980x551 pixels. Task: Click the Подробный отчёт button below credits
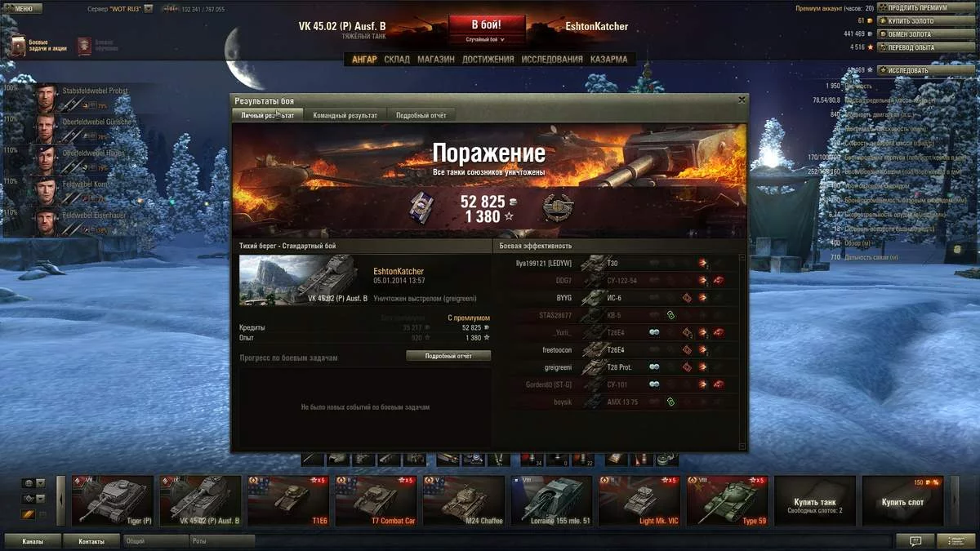448,356
